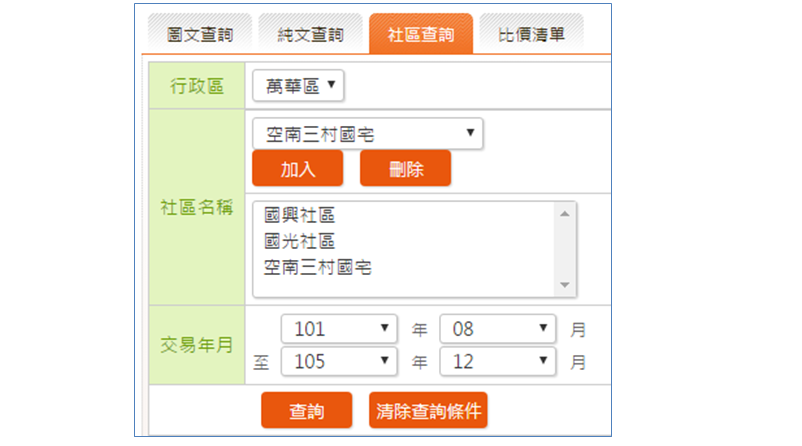Viewport: 802px width, 446px height.
Task: Click the list's scroll down arrow
Action: pos(567,286)
